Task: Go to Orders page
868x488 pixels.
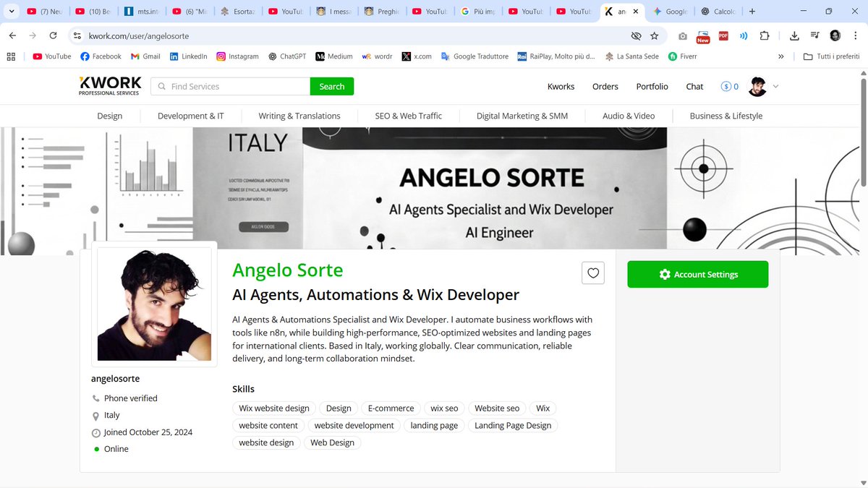Action: pos(605,86)
